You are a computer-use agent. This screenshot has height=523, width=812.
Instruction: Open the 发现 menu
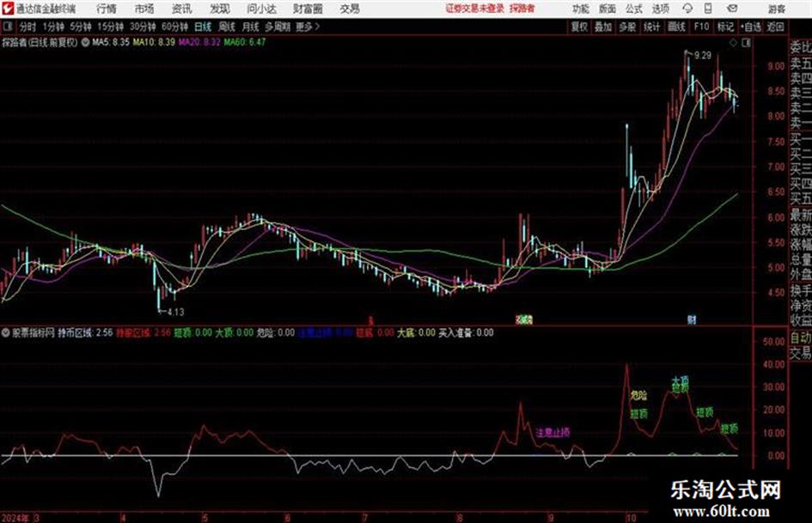[x=220, y=9]
